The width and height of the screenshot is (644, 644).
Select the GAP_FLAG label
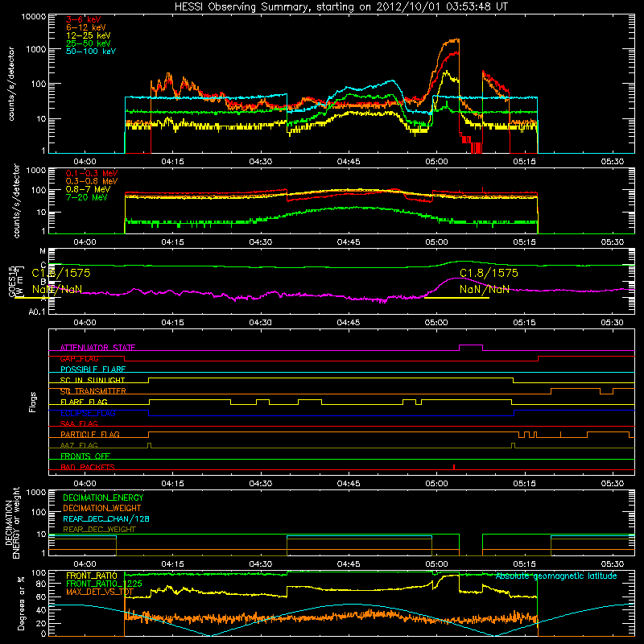[x=80, y=358]
